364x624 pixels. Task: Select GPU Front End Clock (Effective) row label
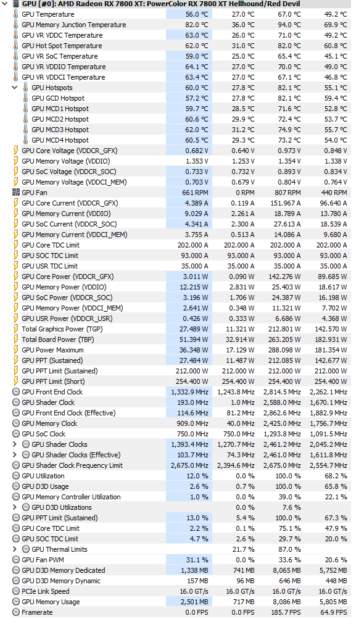(x=69, y=413)
